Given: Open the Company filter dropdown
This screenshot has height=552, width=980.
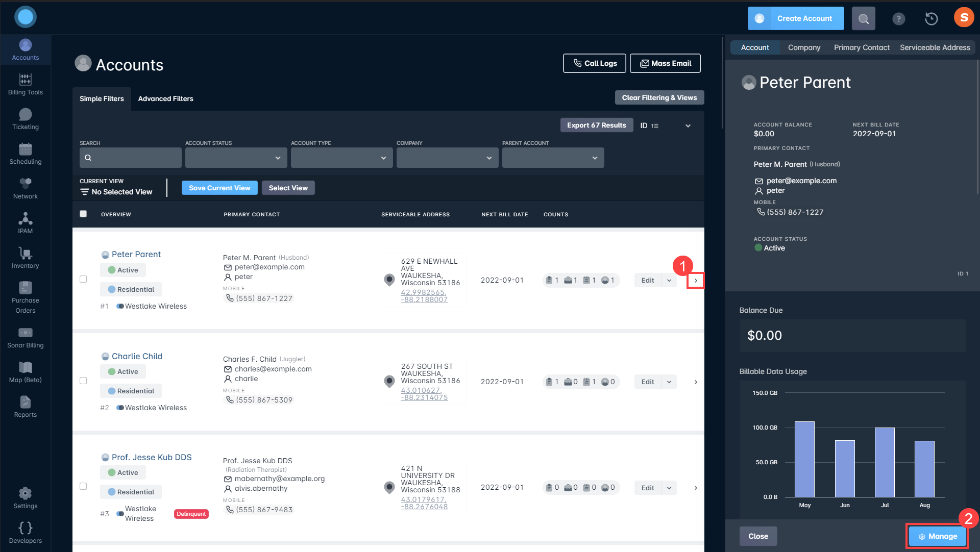Looking at the screenshot, I should 447,158.
